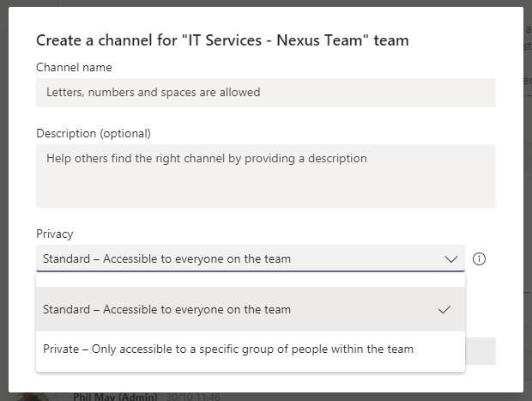Click the gray button hidden behind dropdown list

tap(481, 351)
